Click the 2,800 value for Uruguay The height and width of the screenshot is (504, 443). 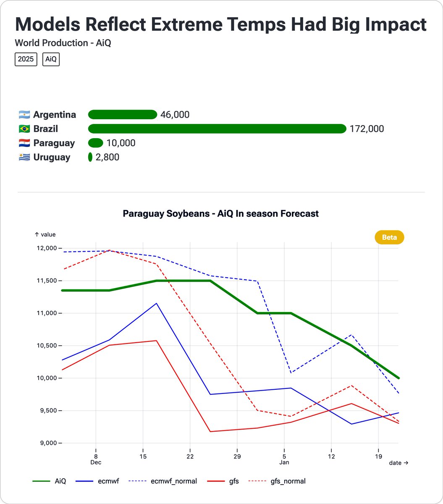(107, 157)
